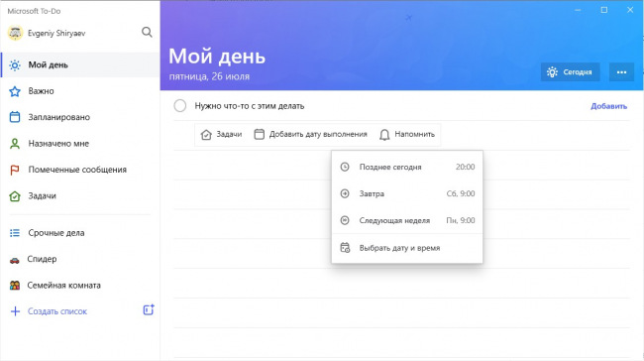Image resolution: width=644 pixels, height=361 pixels.
Task: Click the Мой день heading title
Action: pos(217,57)
